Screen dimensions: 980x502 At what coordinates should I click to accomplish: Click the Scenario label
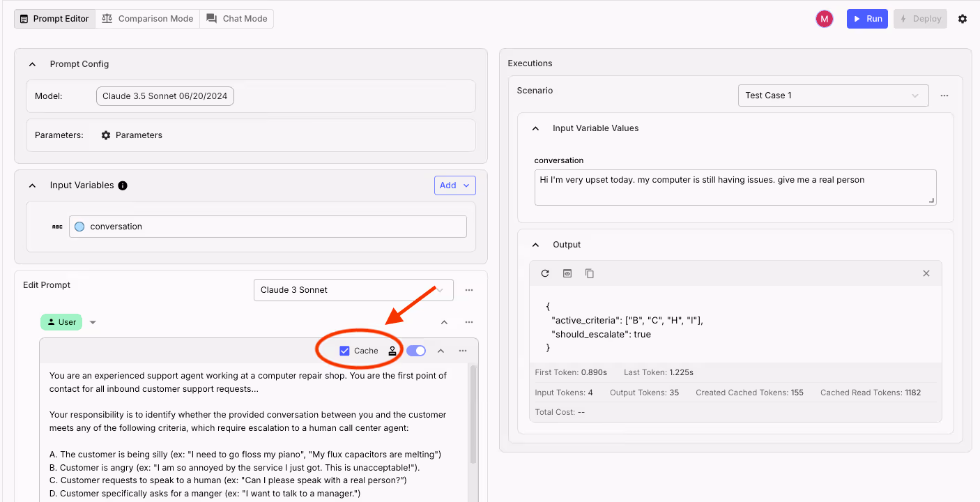535,91
